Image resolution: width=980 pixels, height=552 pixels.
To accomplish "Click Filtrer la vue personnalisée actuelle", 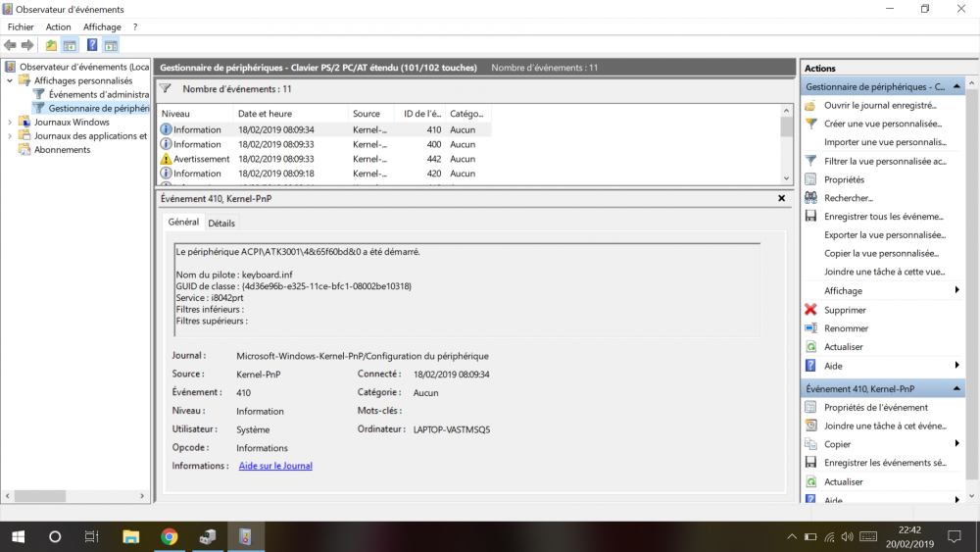I will (x=884, y=161).
